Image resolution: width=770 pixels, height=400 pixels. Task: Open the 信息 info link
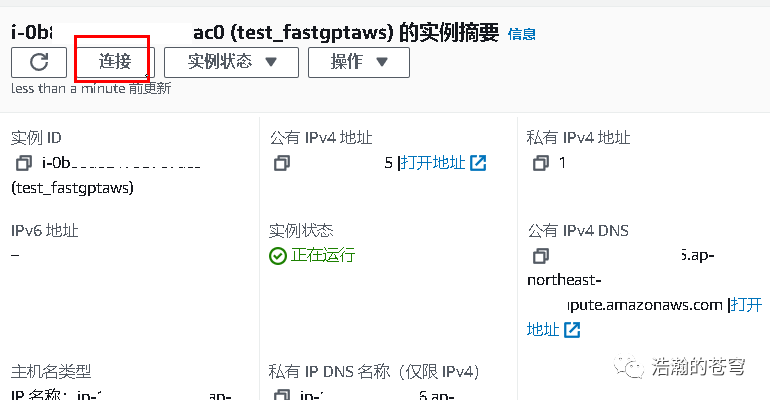point(521,34)
